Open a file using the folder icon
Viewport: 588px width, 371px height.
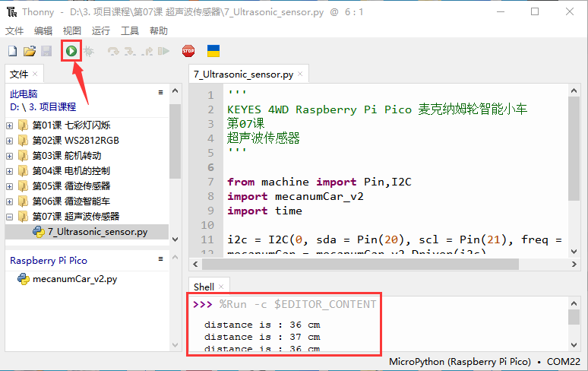(x=30, y=51)
